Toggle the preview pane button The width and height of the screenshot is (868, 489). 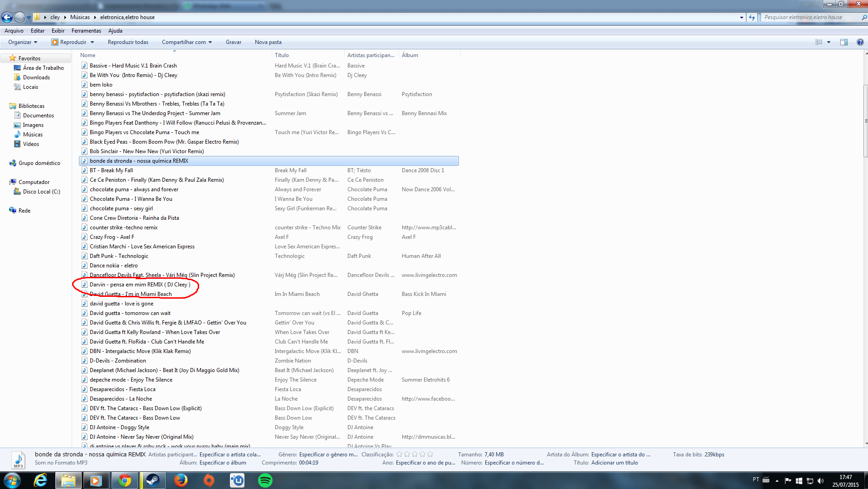(844, 42)
